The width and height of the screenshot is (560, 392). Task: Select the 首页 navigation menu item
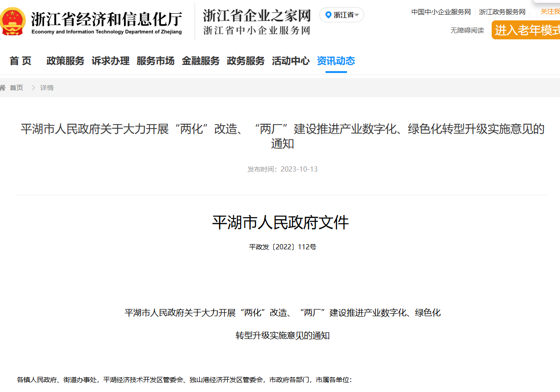19,61
